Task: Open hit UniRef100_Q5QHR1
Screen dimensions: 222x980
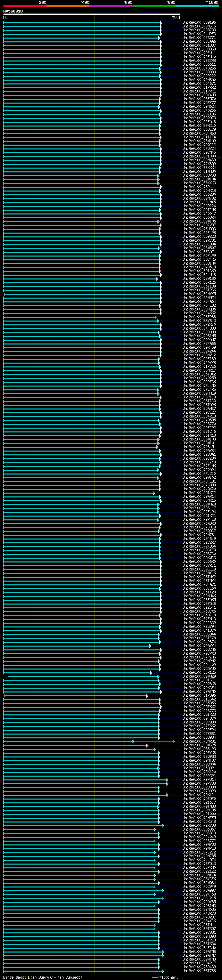Action: pos(199,768)
